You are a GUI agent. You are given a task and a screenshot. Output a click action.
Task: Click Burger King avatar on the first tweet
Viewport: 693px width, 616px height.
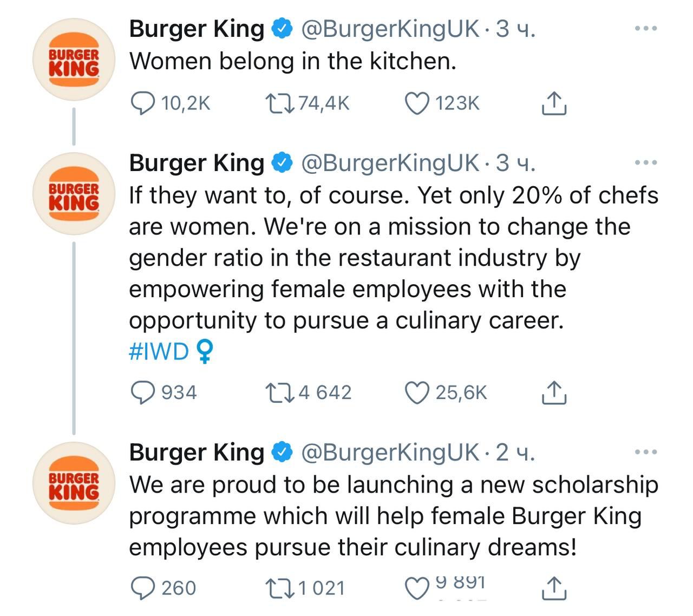tap(74, 60)
